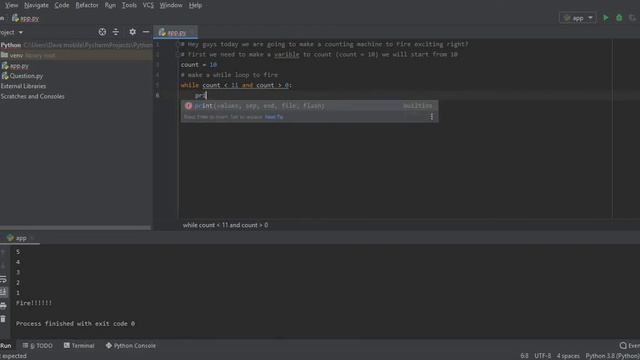Viewport: 640px width, 360px height.
Task: Open the Tools menu
Action: (x=129, y=5)
